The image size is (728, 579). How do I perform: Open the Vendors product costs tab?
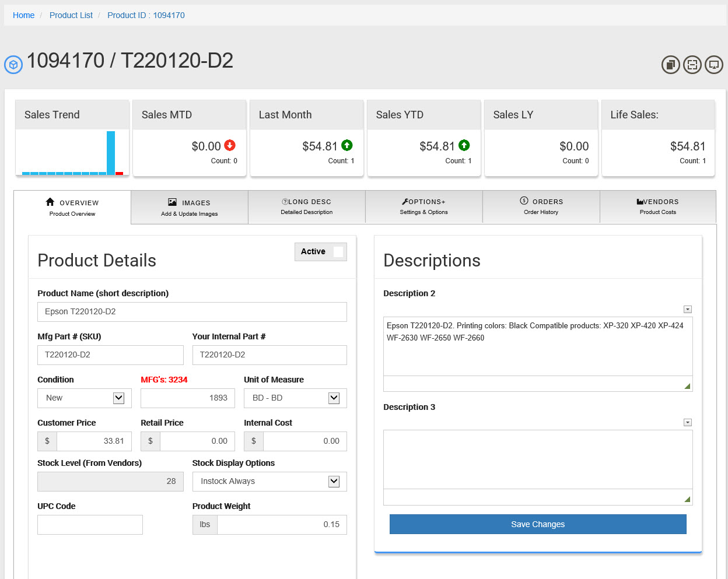(x=657, y=206)
